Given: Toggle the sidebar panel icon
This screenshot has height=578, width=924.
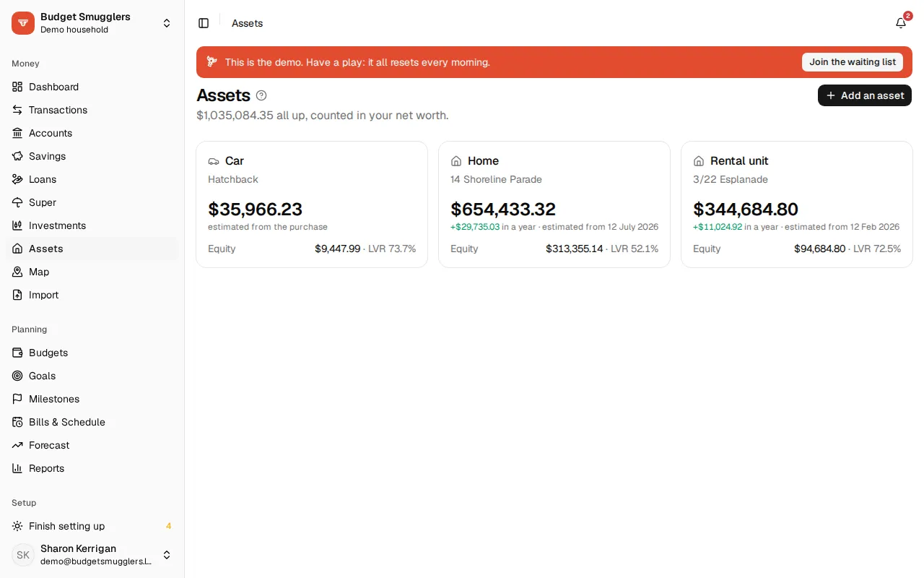Looking at the screenshot, I should [204, 23].
